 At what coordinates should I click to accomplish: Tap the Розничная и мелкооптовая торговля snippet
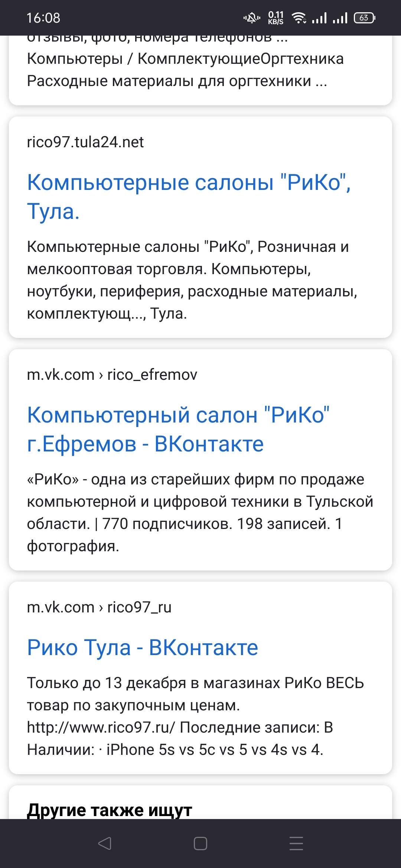(x=192, y=280)
